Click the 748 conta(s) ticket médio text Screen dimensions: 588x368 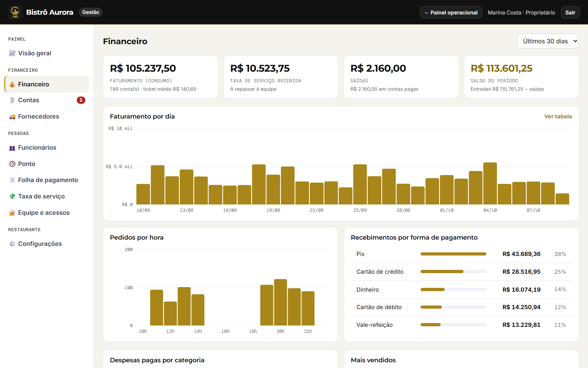153,89
